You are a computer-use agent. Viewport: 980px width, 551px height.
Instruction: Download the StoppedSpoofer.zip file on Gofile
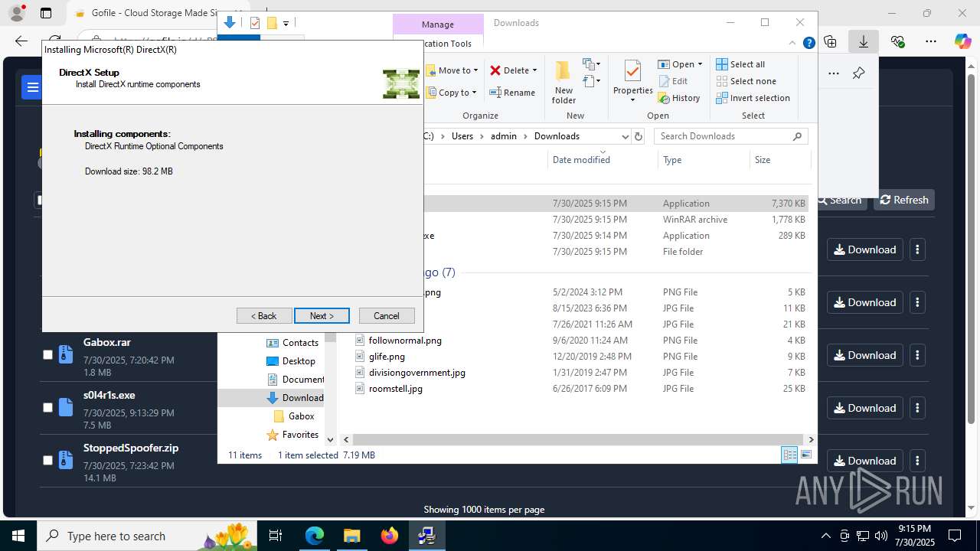pos(865,461)
